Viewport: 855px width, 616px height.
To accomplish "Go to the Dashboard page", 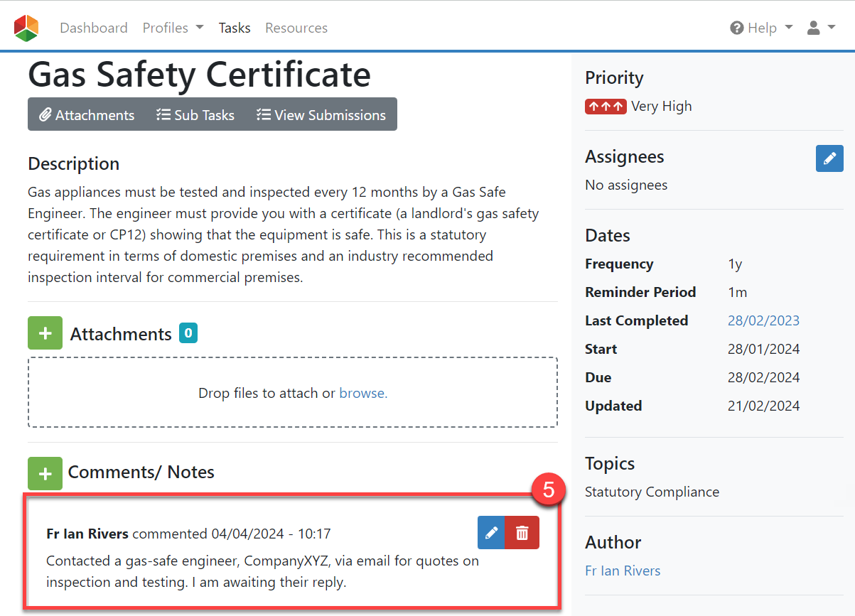I will click(94, 28).
